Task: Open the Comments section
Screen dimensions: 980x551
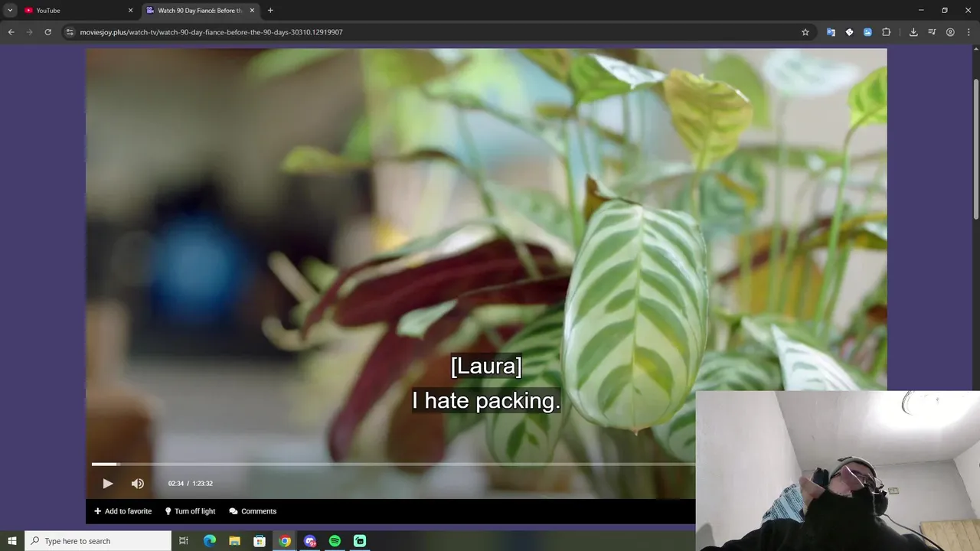Action: pyautogui.click(x=253, y=511)
